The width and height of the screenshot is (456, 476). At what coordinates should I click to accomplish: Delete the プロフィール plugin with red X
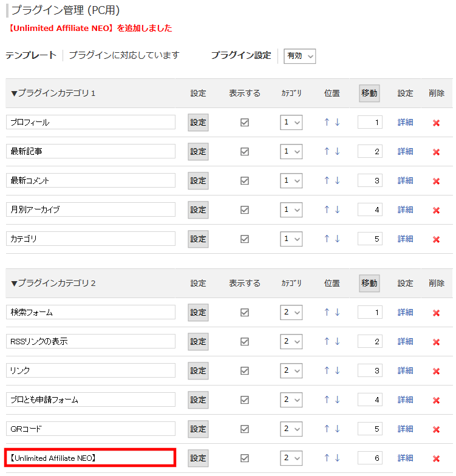click(436, 123)
